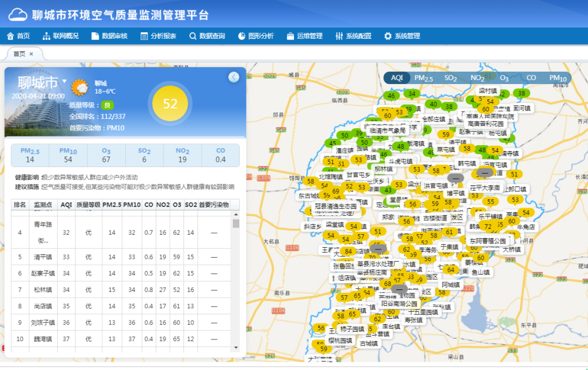This screenshot has width=588, height=370.
Task: Select AQI map layer toggle
Action: pyautogui.click(x=397, y=78)
